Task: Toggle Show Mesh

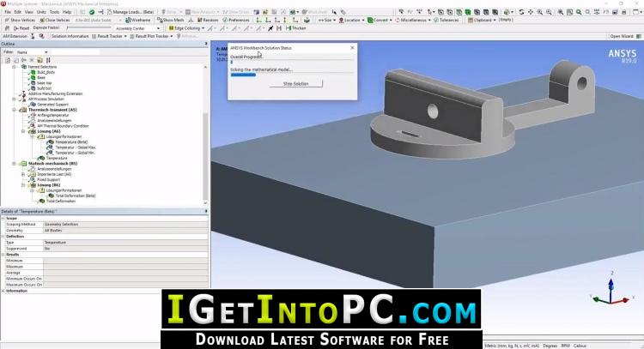Action: coord(170,20)
